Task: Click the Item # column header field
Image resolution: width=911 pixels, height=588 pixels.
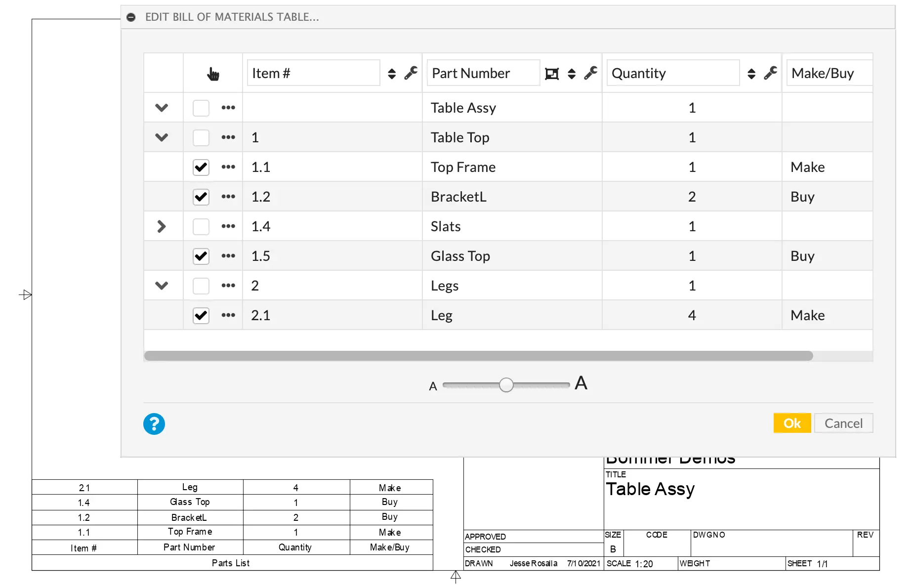Action: pos(313,73)
